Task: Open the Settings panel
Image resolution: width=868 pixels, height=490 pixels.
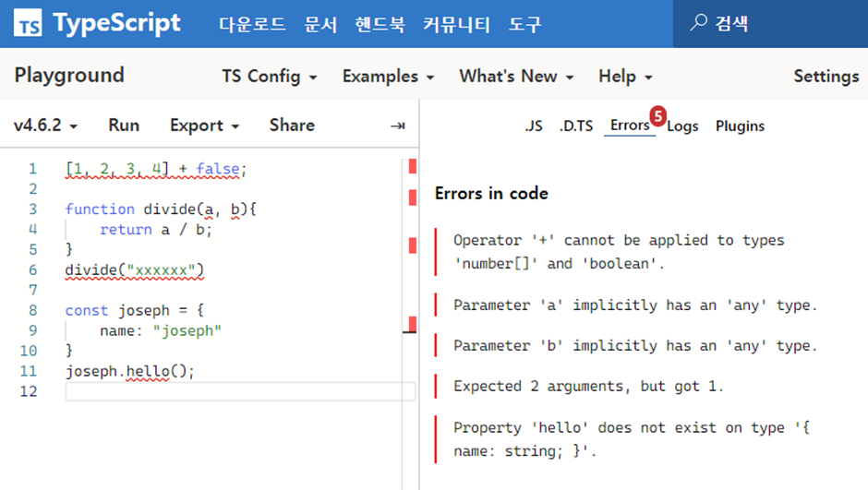Action: pyautogui.click(x=826, y=77)
